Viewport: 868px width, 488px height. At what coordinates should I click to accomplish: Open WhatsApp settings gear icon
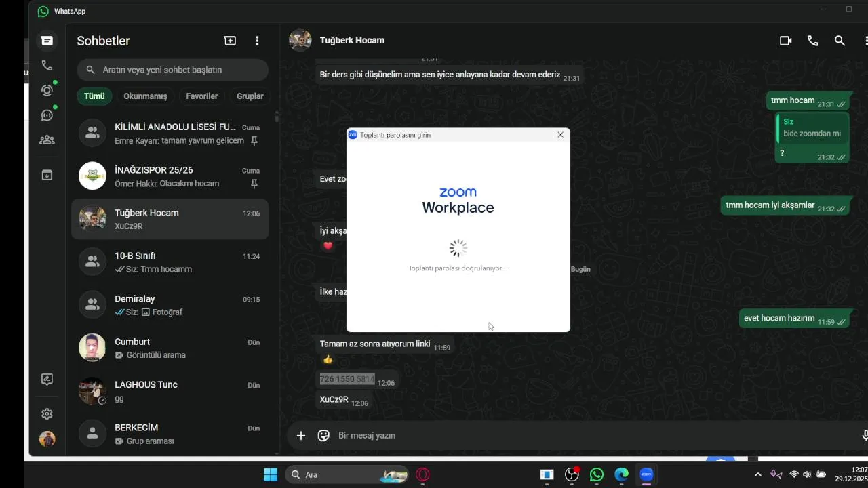(x=47, y=413)
